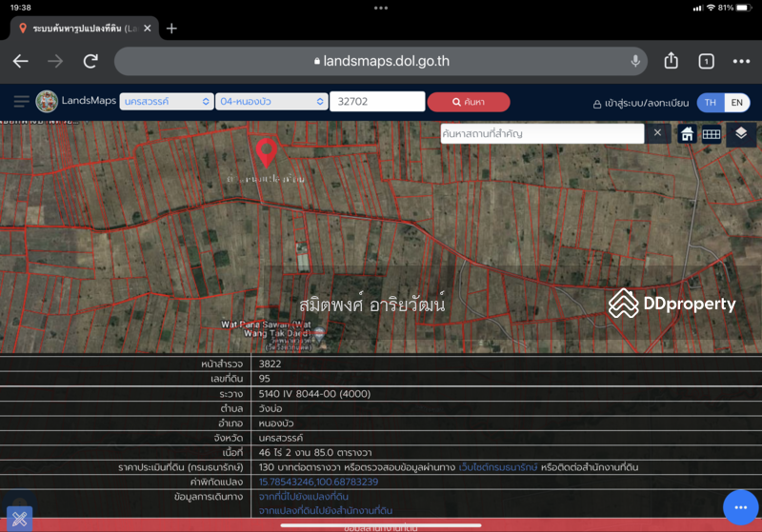
Task: Reload the page with refresh icon
Action: point(90,61)
